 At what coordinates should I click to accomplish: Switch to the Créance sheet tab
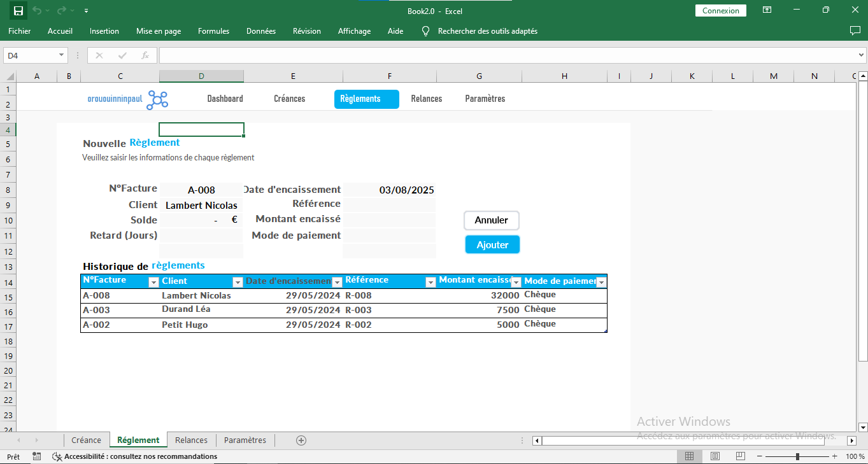(x=86, y=440)
